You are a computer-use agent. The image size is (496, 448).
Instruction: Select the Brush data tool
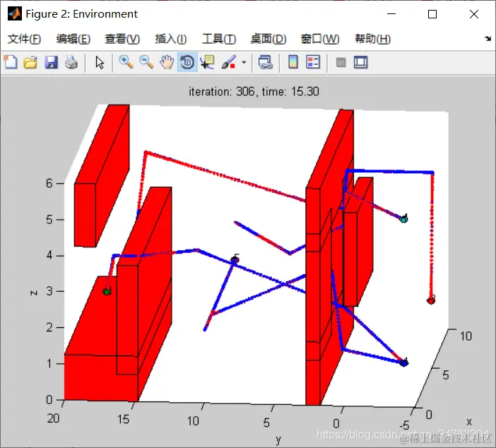[x=228, y=62]
